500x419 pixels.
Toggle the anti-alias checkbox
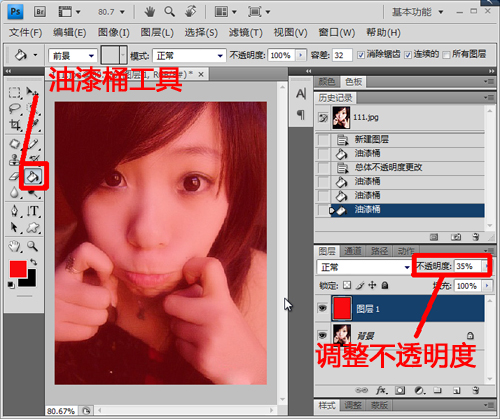point(361,55)
